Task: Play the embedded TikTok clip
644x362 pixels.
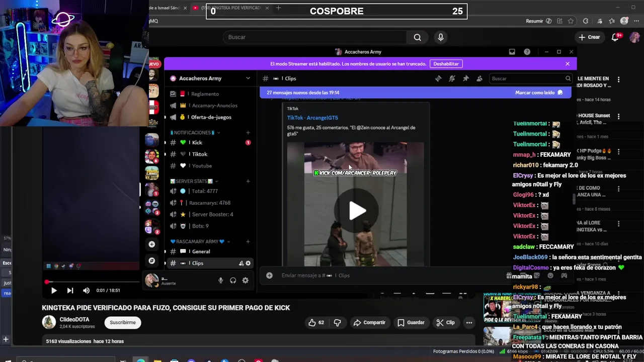Action: pyautogui.click(x=357, y=211)
